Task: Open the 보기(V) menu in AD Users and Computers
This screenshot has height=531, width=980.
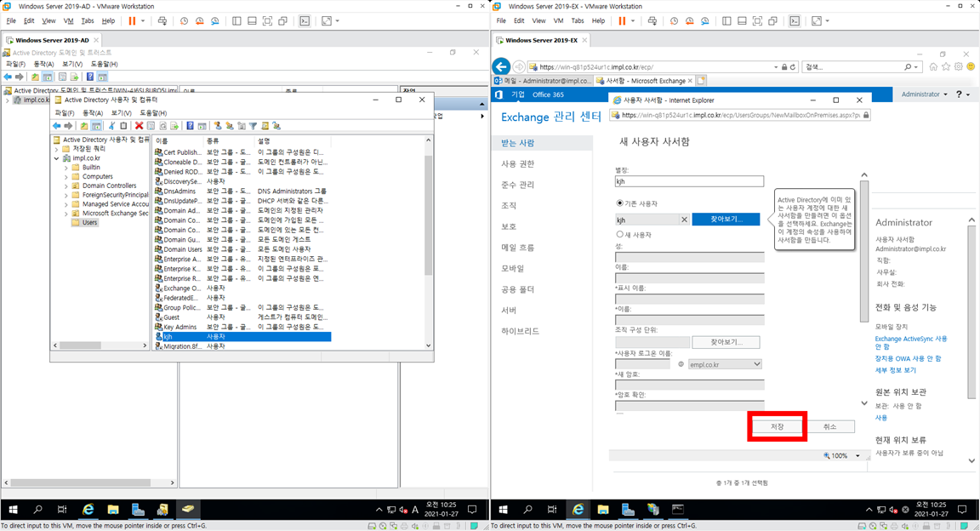Action: 122,113
